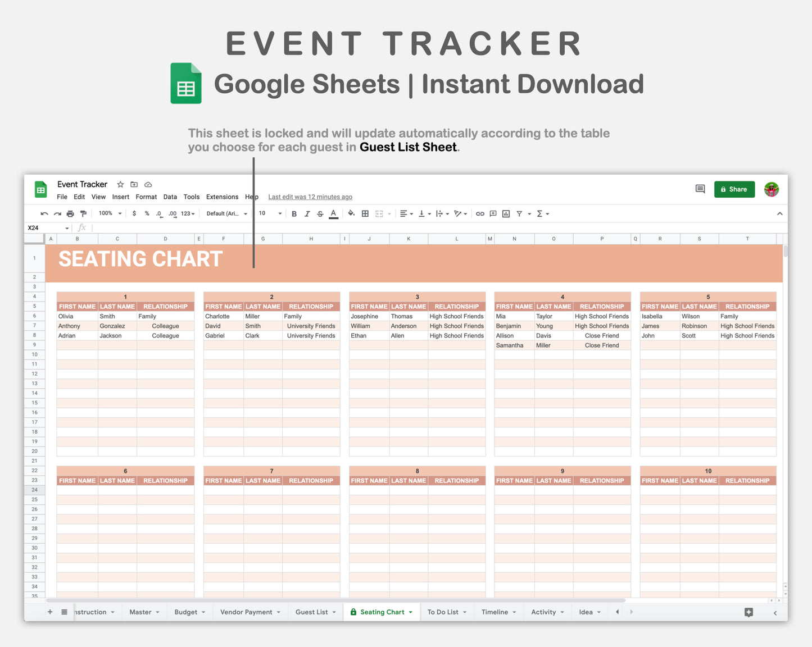This screenshot has width=812, height=647.
Task: Click the Borders icon
Action: (365, 213)
